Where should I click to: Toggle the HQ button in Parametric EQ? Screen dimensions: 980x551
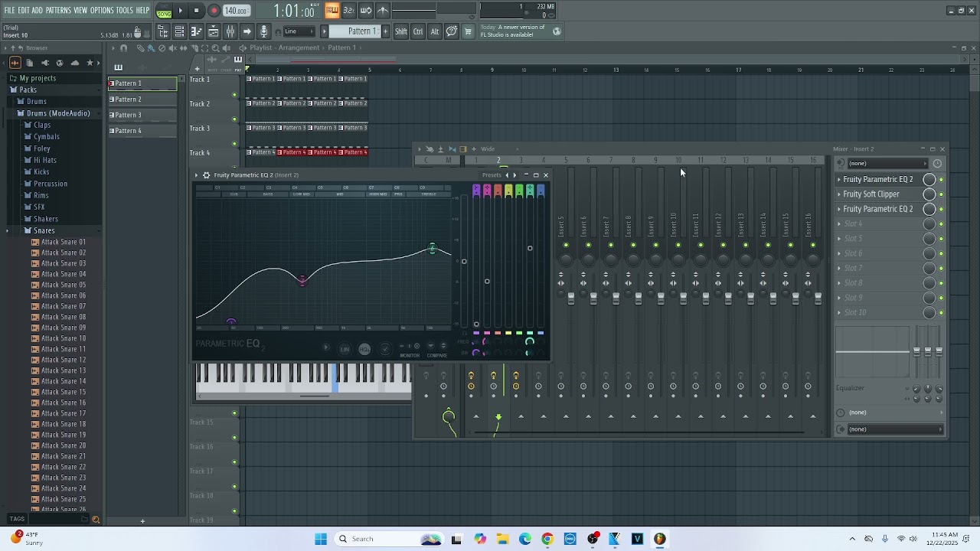364,349
